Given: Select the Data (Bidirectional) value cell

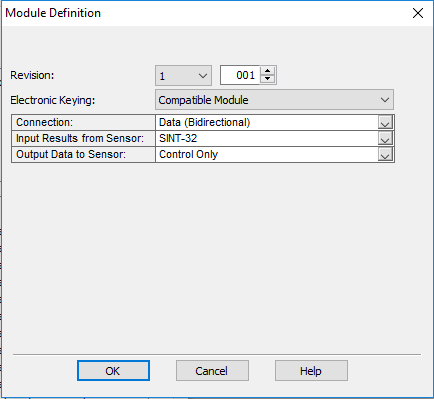Looking at the screenshot, I should pyautogui.click(x=267, y=122).
